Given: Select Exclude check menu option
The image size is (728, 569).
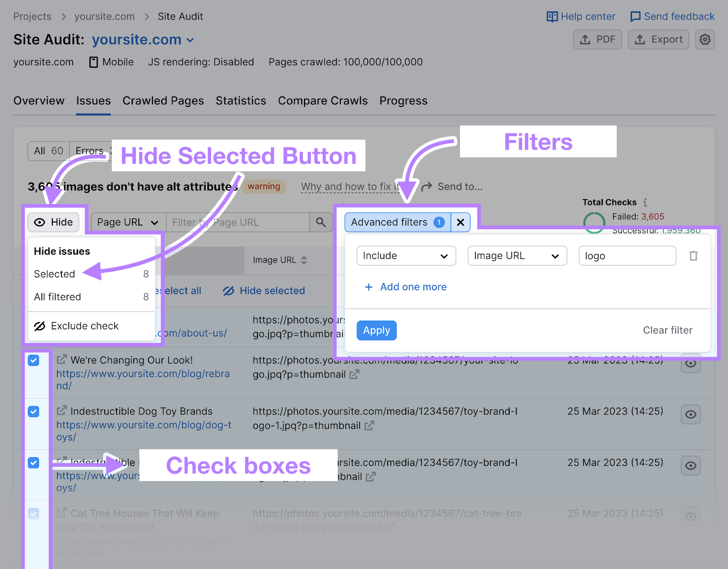Looking at the screenshot, I should coord(91,326).
